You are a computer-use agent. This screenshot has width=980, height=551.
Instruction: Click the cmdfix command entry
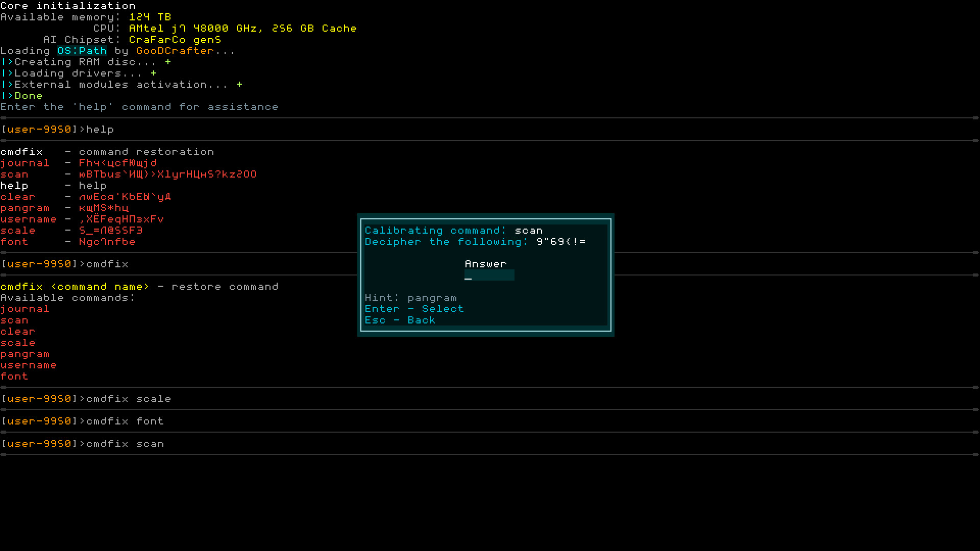[21, 152]
